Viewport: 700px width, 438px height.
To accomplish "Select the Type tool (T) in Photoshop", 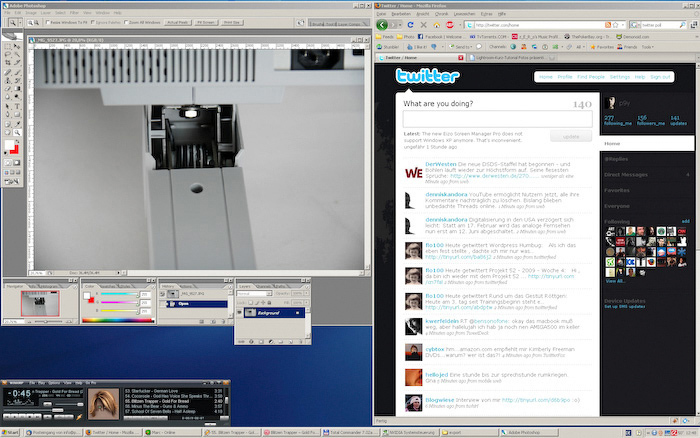I will coord(17,106).
